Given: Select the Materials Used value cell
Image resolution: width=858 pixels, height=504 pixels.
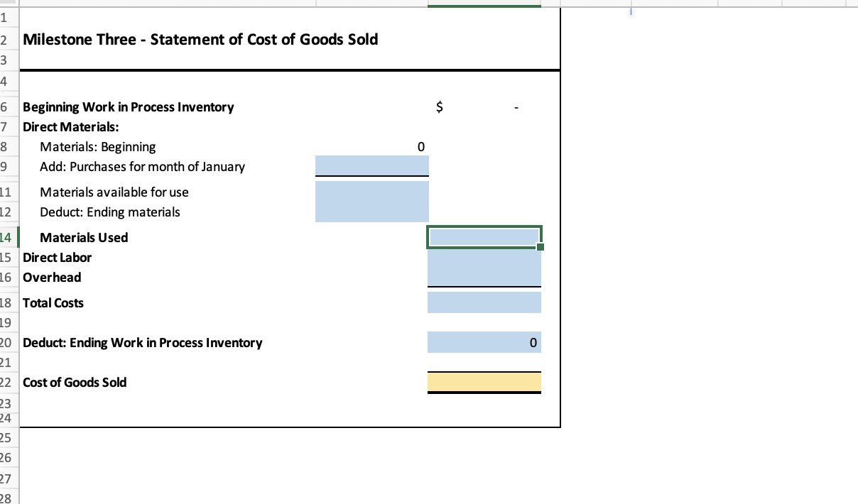Looking at the screenshot, I should [484, 237].
